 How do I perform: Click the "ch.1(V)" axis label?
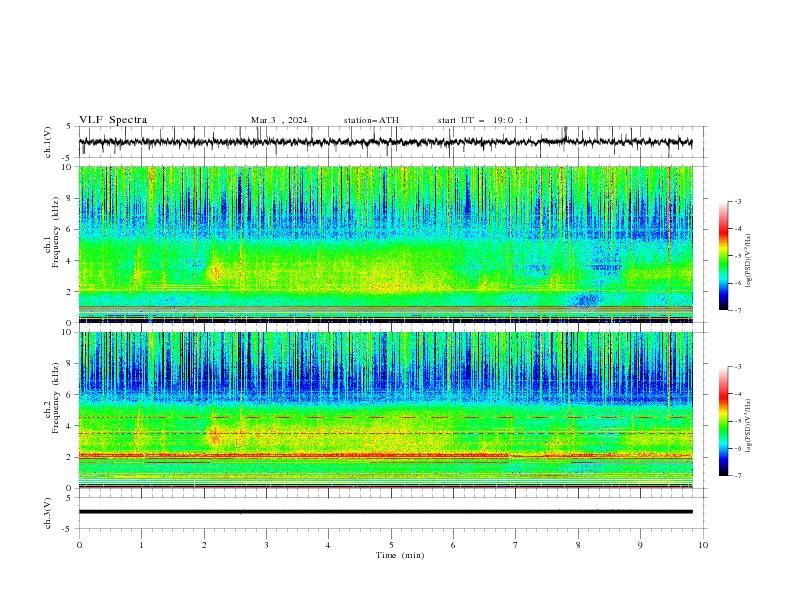(48, 142)
